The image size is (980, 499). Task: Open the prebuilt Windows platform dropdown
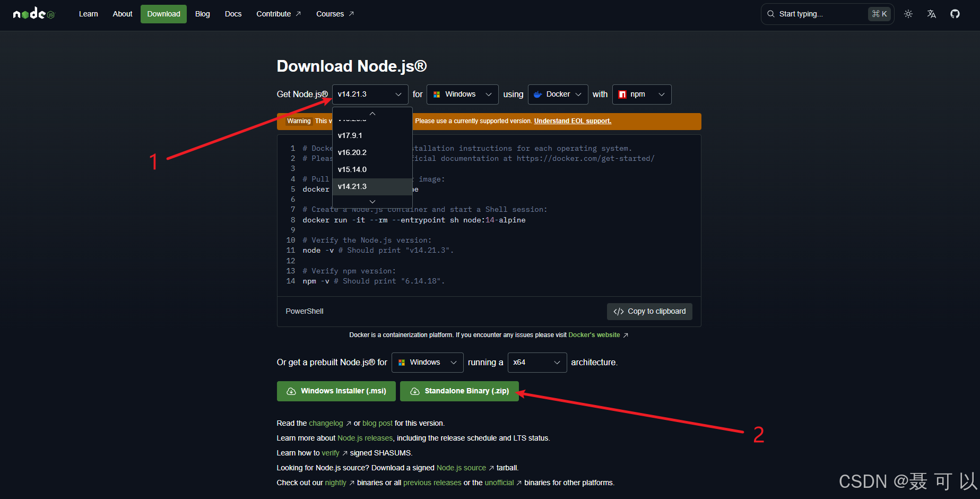click(x=427, y=363)
